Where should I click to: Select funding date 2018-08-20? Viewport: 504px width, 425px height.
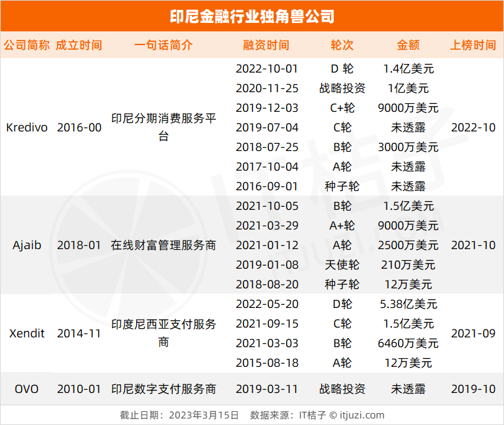pyautogui.click(x=267, y=284)
